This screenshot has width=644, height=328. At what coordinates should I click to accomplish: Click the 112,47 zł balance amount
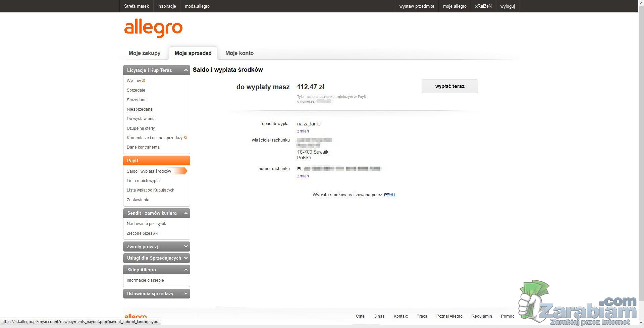click(x=311, y=87)
